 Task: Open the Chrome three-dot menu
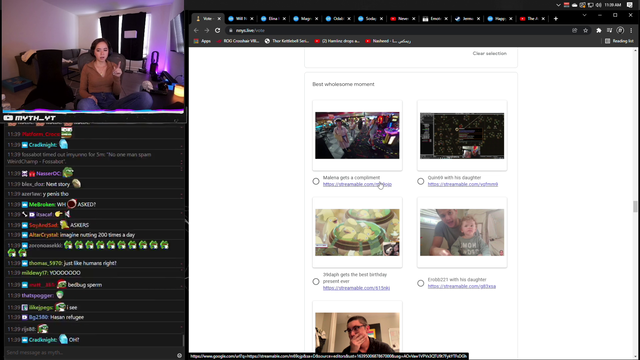pos(631,31)
